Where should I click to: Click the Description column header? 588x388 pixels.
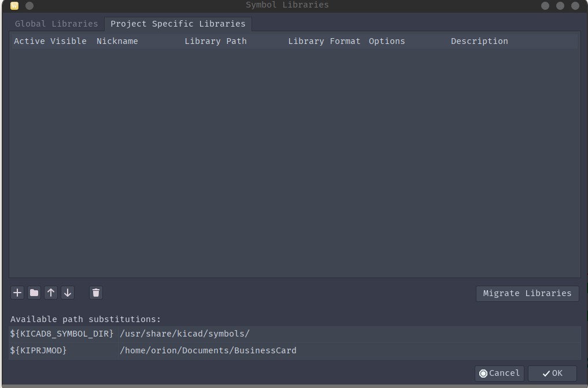479,41
